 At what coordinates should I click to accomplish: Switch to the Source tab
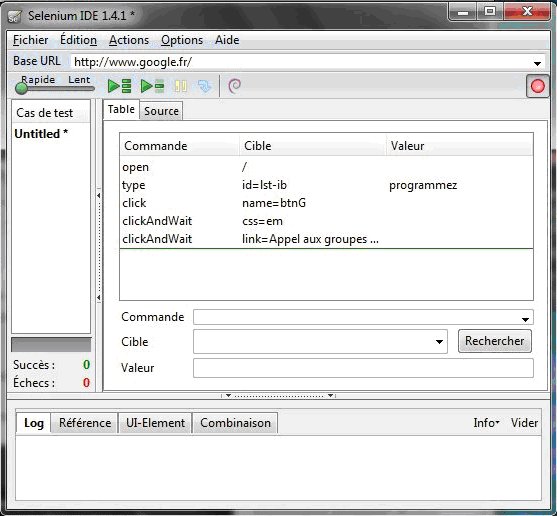point(161,111)
